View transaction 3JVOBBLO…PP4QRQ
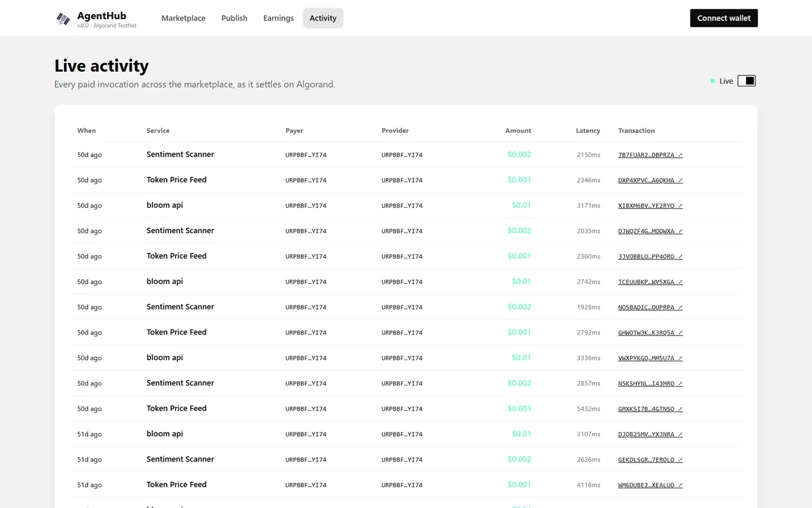This screenshot has height=508, width=812. tap(650, 257)
